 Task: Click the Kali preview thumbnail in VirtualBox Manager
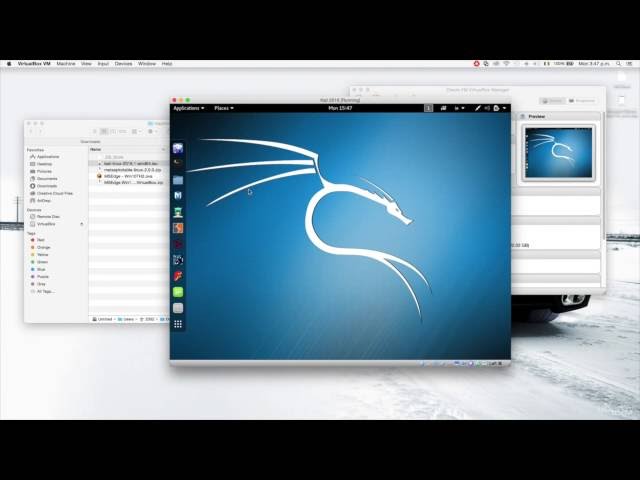558,153
